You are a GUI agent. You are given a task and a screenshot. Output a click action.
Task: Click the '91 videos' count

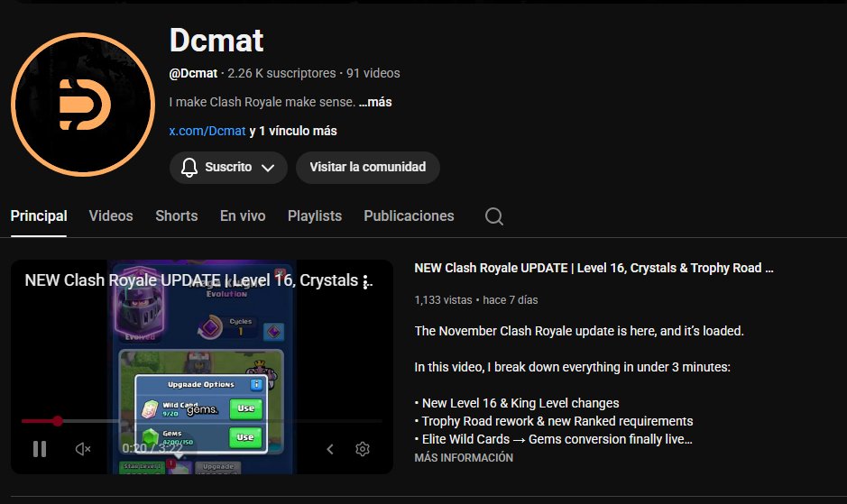pyautogui.click(x=373, y=73)
